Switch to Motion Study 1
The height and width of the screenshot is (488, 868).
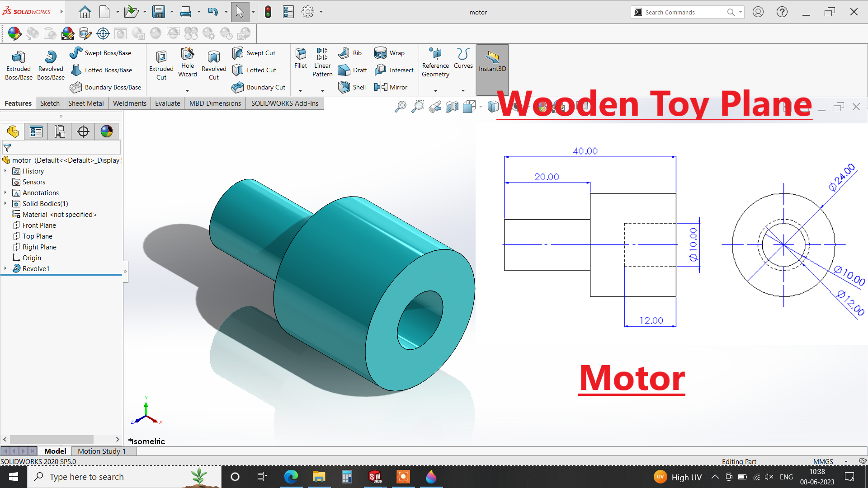pyautogui.click(x=101, y=451)
